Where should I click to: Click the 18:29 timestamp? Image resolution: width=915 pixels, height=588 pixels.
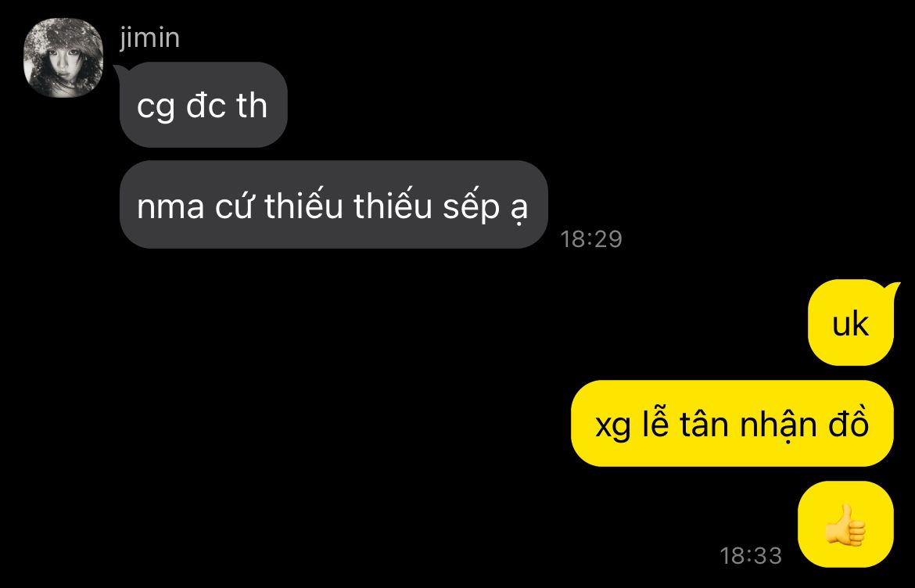pos(591,239)
